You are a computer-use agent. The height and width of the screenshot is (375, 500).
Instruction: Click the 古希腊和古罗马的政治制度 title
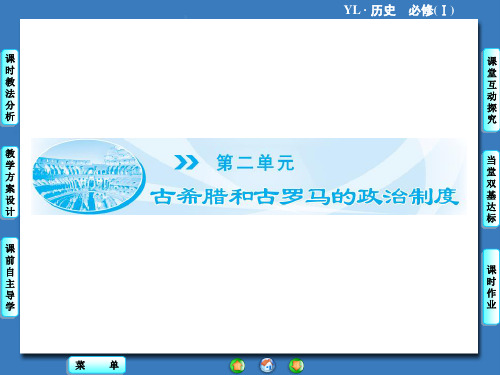click(x=304, y=196)
